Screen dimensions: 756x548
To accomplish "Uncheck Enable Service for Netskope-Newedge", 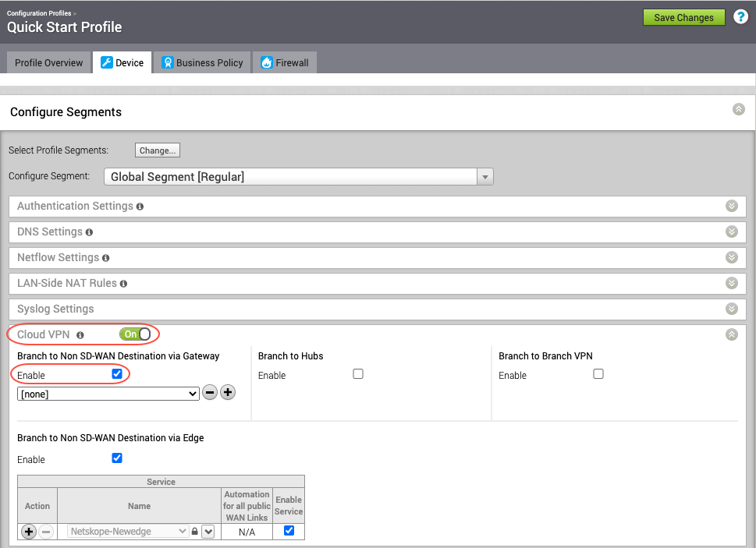I will [x=288, y=530].
